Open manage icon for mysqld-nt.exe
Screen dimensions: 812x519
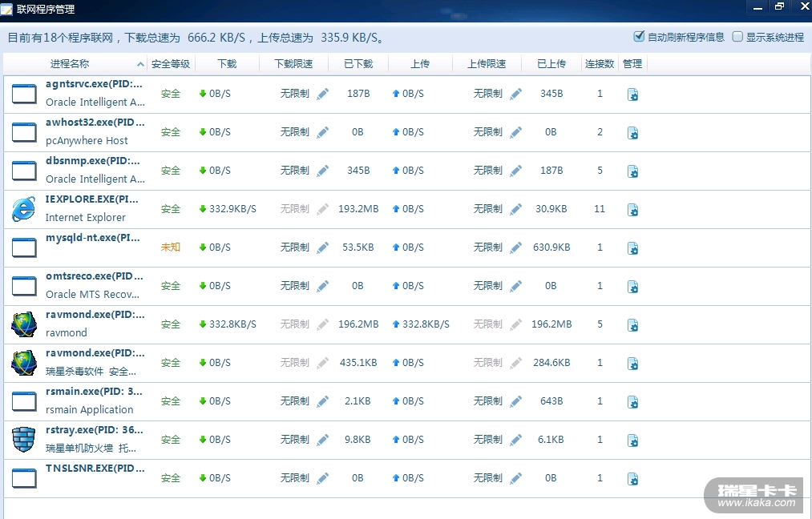pyautogui.click(x=632, y=248)
